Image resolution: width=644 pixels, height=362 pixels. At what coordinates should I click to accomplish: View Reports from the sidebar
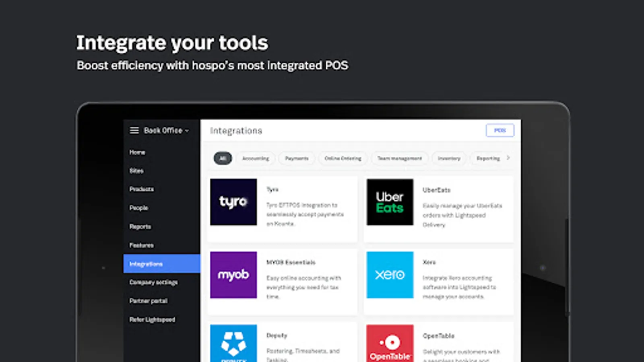[x=140, y=227]
